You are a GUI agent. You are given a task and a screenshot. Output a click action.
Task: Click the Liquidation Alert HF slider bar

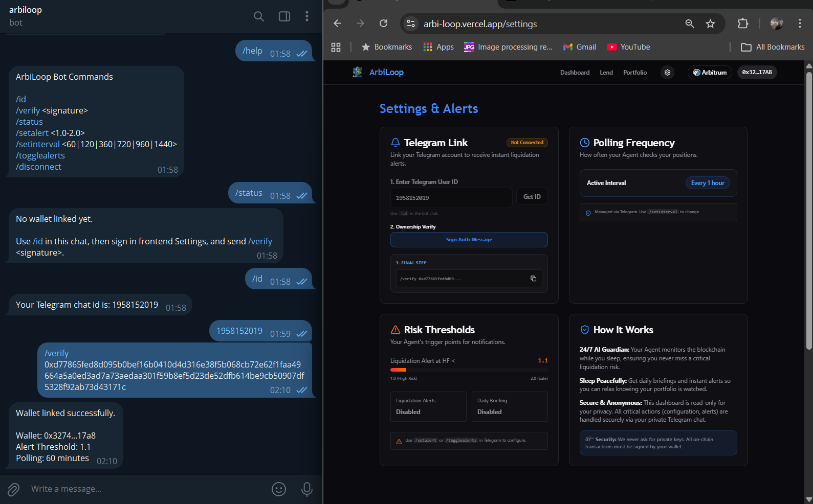point(469,370)
